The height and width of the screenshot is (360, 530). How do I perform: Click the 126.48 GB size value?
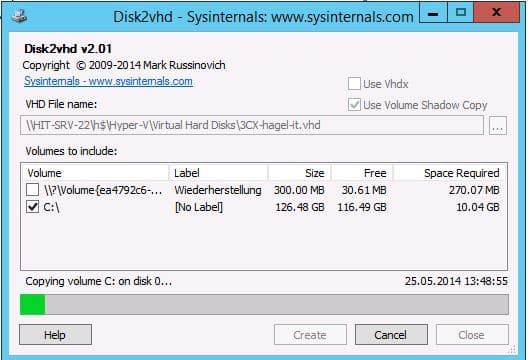coord(299,207)
